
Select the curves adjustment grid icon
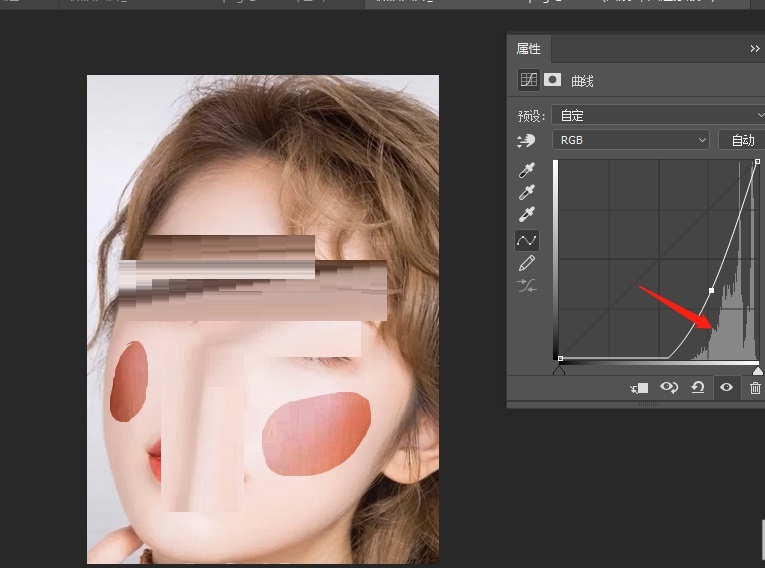click(527, 80)
